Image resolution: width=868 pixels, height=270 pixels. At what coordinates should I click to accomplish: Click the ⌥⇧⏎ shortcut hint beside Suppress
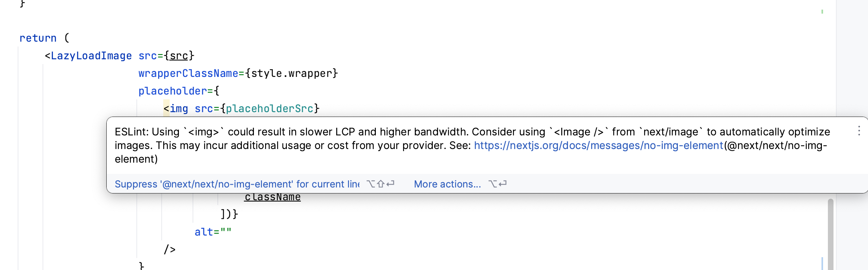click(380, 184)
